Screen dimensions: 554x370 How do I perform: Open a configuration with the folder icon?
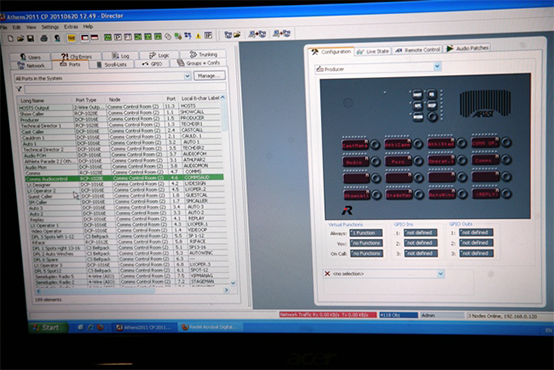point(20,38)
